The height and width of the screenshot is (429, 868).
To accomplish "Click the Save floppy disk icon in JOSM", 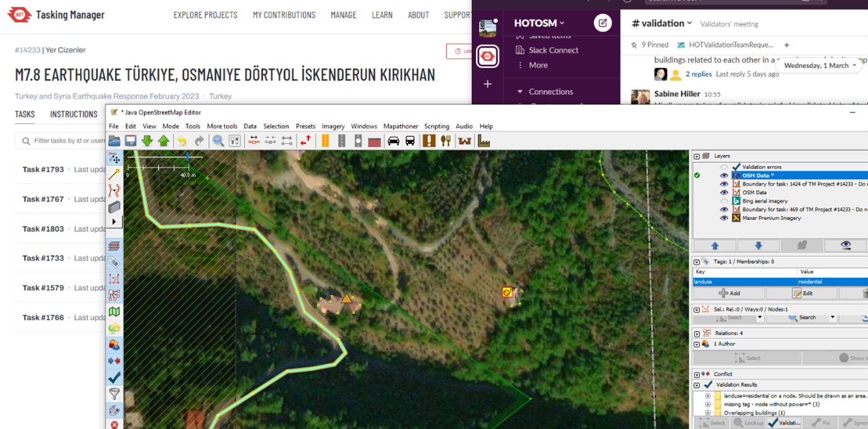I will pos(131,141).
